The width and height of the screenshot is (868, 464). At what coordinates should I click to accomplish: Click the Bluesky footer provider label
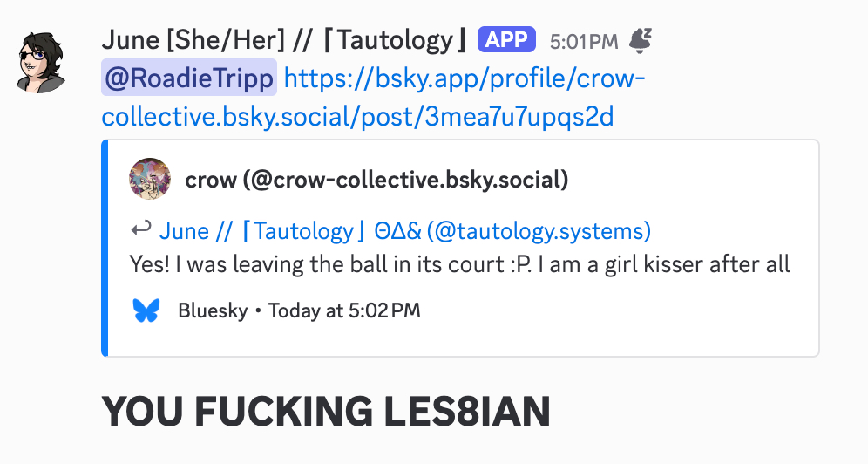[x=213, y=310]
